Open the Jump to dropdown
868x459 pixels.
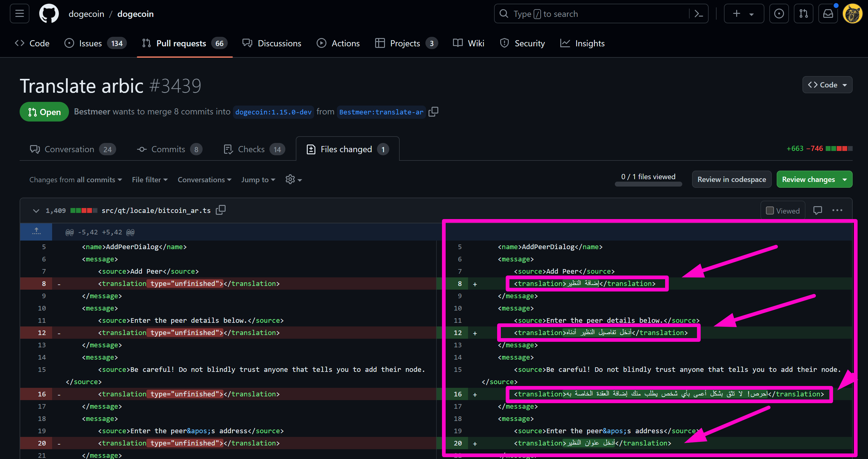point(258,179)
